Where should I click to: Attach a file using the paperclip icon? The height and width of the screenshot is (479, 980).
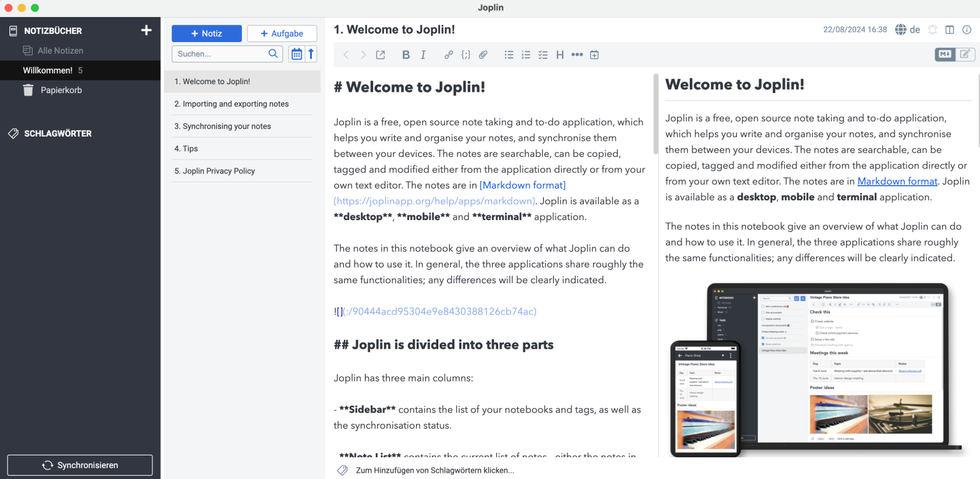coord(483,55)
